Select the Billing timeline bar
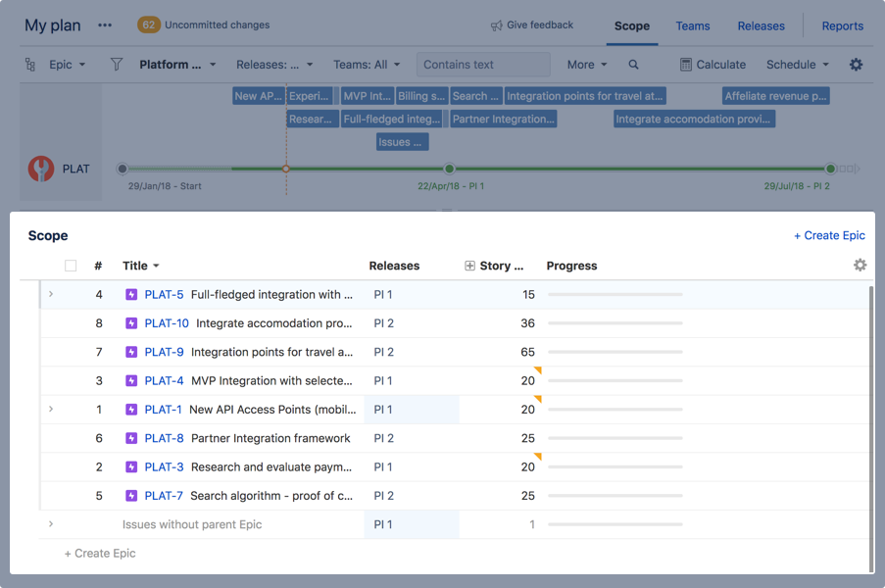The height and width of the screenshot is (588, 885). coord(421,96)
